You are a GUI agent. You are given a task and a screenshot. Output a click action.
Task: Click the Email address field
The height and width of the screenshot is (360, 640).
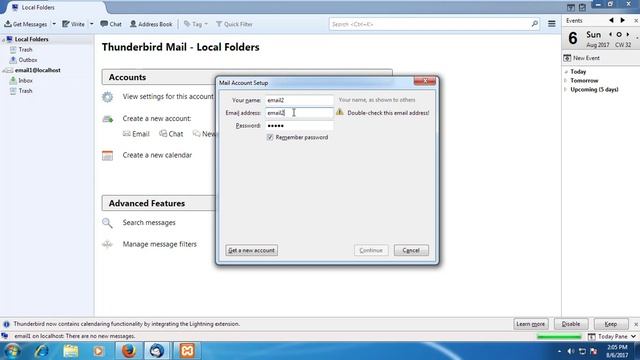(x=299, y=113)
